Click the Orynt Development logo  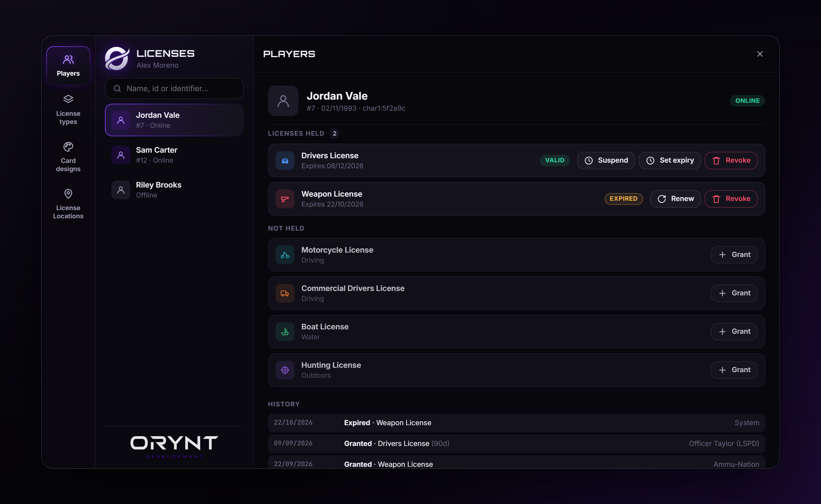point(174,447)
